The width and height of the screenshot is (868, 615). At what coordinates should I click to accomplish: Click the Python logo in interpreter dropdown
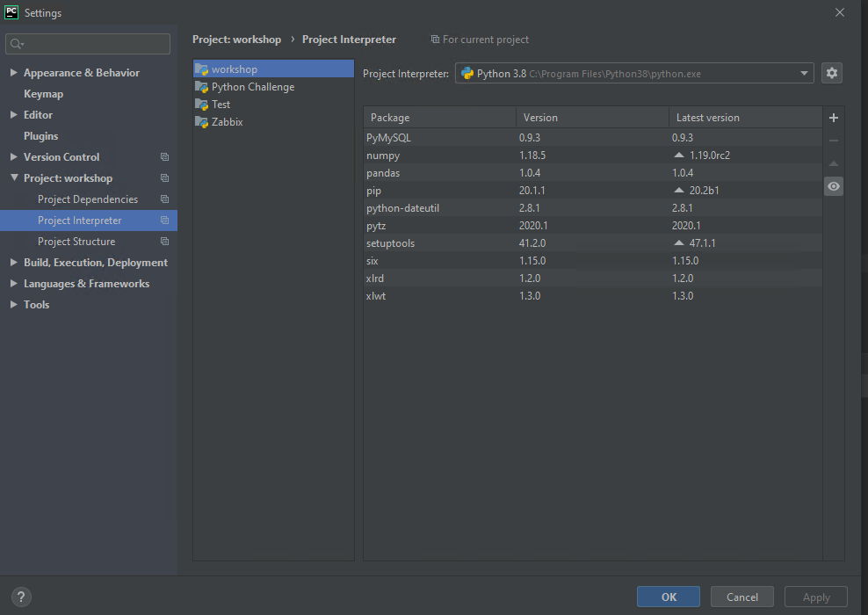point(467,73)
